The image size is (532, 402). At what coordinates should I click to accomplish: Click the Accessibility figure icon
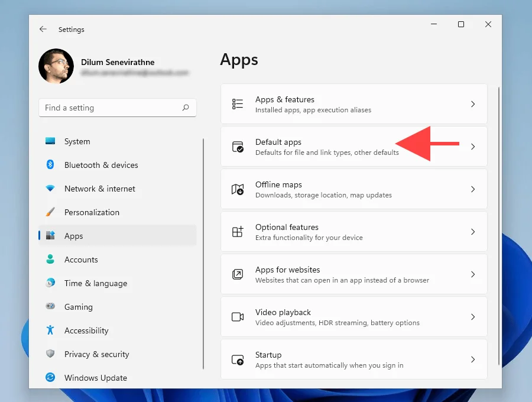(51, 330)
